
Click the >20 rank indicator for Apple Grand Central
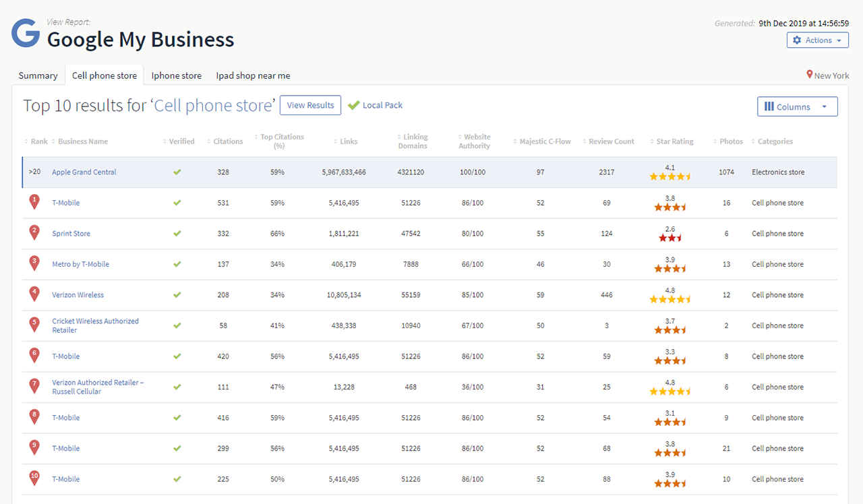34,172
